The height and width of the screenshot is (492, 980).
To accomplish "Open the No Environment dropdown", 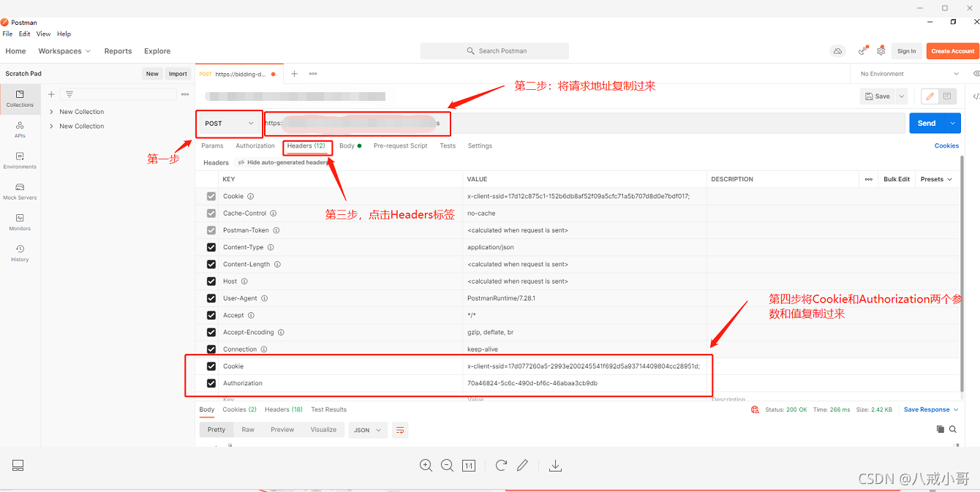I will pyautogui.click(x=909, y=74).
